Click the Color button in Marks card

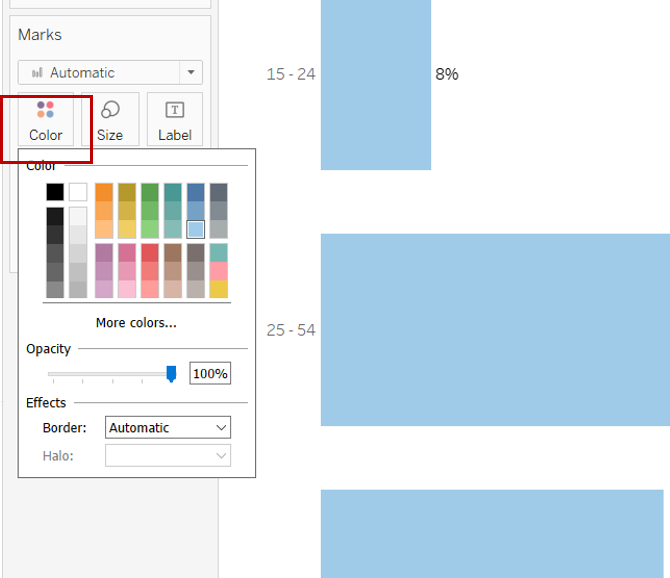[46, 121]
